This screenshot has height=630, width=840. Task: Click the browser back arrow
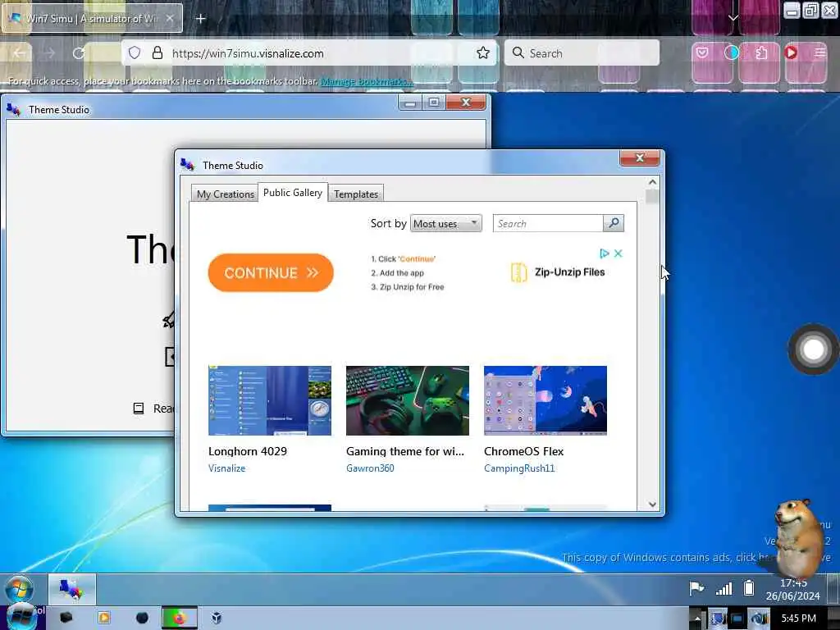(x=20, y=53)
